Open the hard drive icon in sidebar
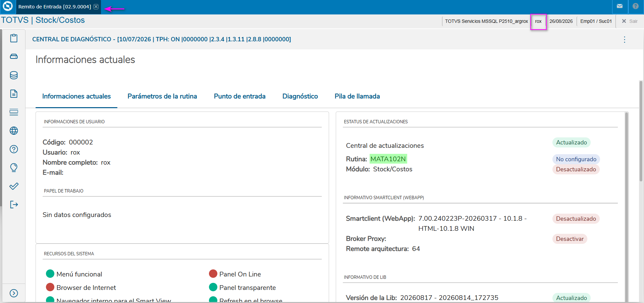644x303 pixels. pos(14,56)
